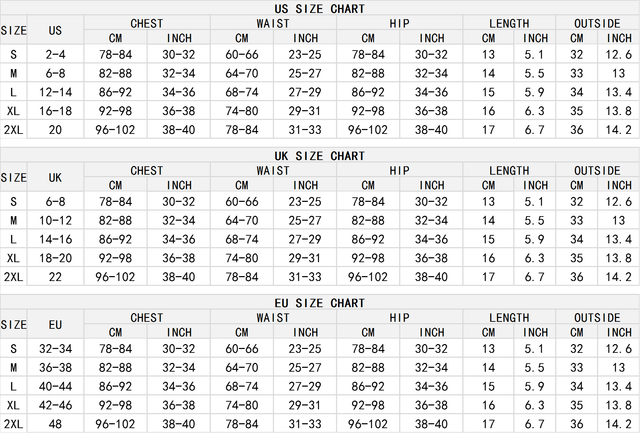The height and width of the screenshot is (433, 640).
Task: Click the UK SIZE CHART title
Action: click(x=319, y=156)
